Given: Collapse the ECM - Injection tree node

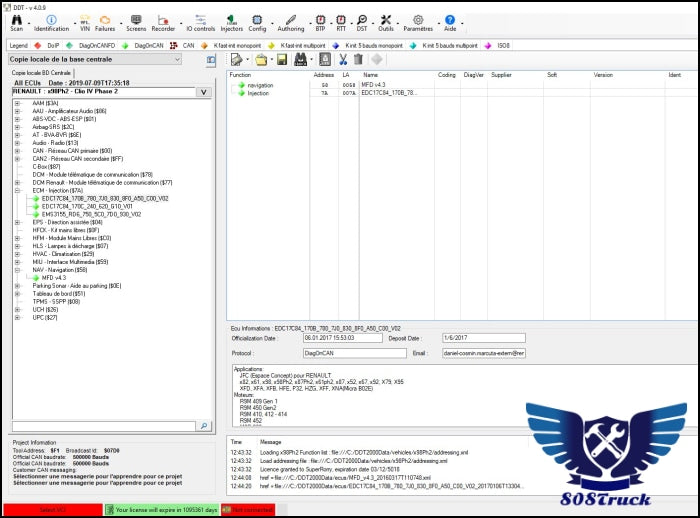Looking at the screenshot, I should click(x=17, y=190).
